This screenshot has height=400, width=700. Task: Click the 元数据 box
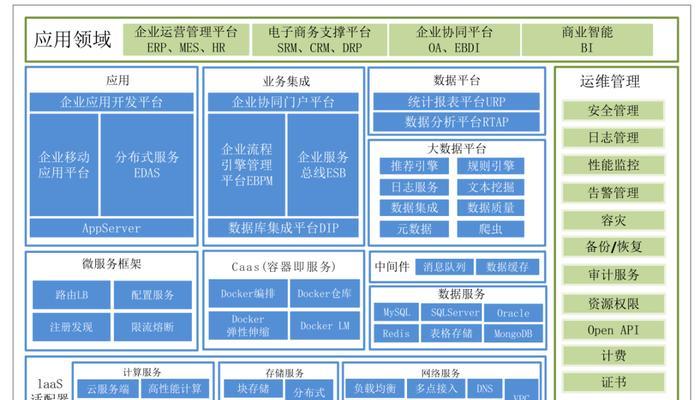point(414,229)
